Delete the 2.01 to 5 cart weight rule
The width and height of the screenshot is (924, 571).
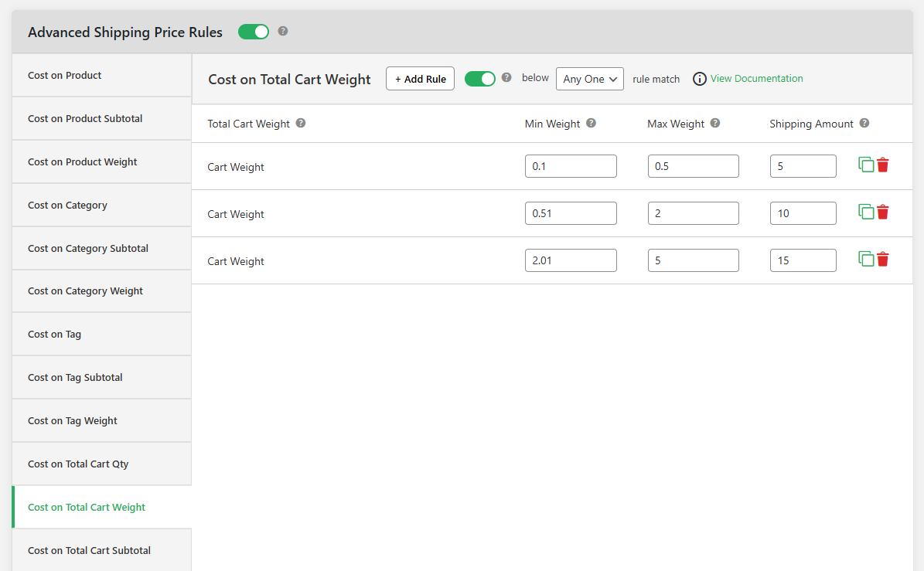coord(883,259)
